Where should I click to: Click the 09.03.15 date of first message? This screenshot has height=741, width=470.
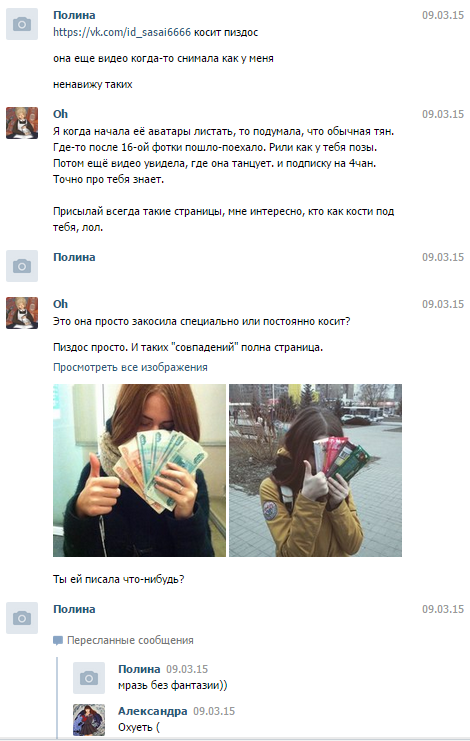443,15
